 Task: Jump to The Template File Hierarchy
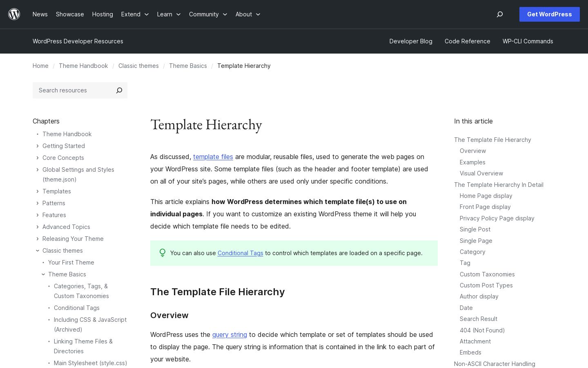click(x=492, y=140)
